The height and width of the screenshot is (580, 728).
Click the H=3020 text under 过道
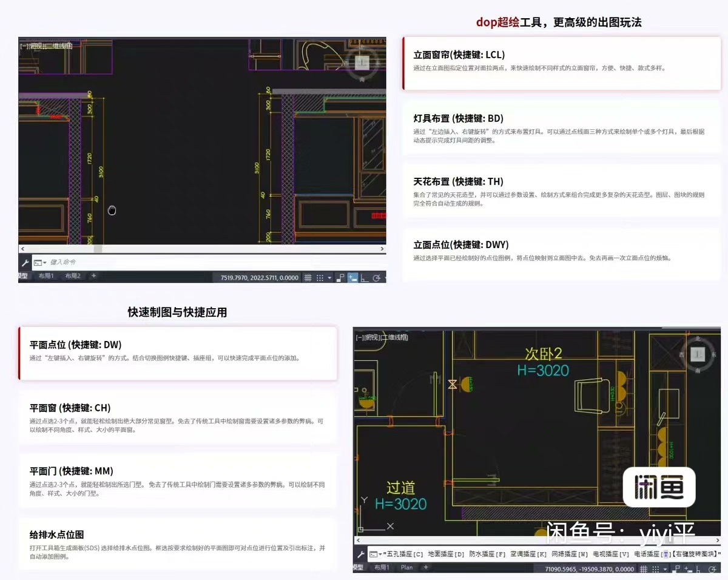tap(400, 504)
